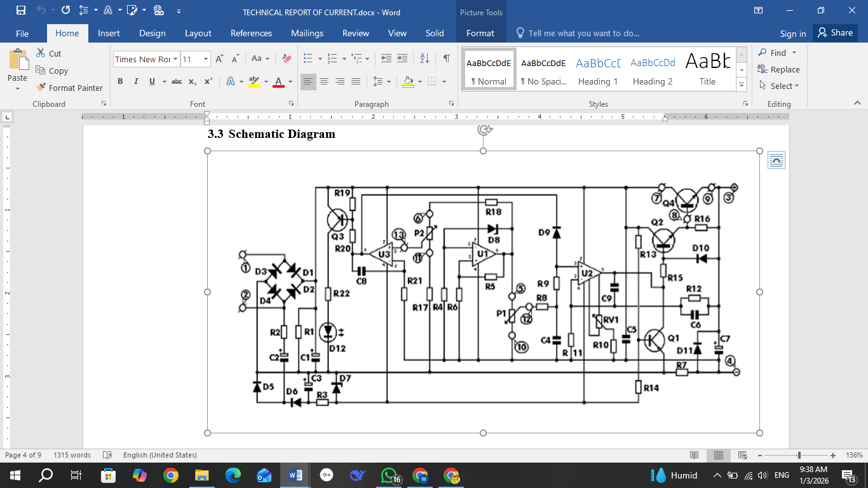Rotate the picture using the rotation handle
This screenshot has height=488, width=868.
tap(484, 130)
